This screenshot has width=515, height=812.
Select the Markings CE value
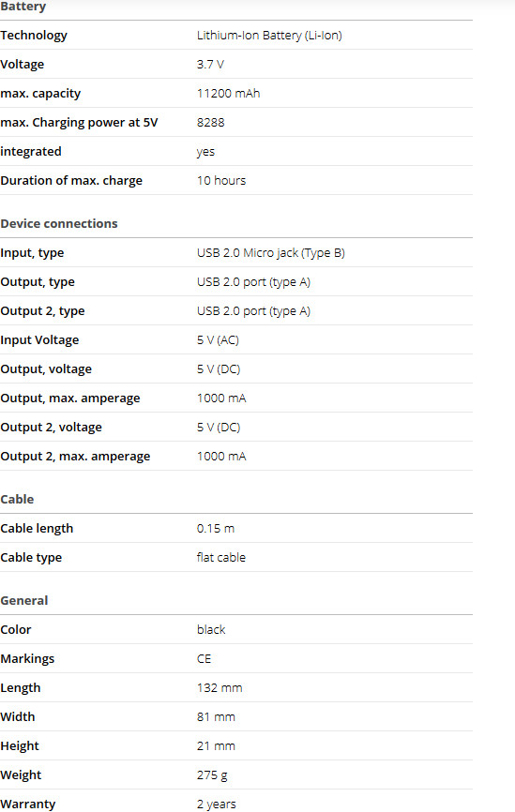(x=204, y=659)
